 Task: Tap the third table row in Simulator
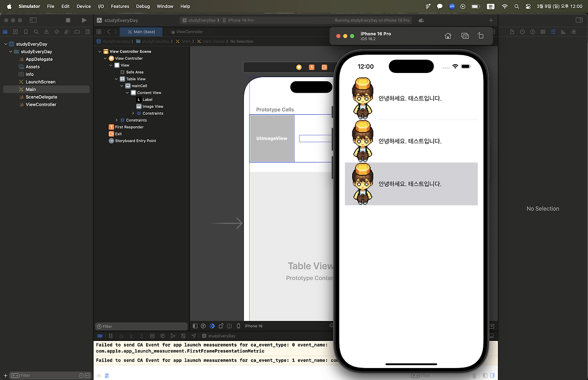tap(411, 184)
